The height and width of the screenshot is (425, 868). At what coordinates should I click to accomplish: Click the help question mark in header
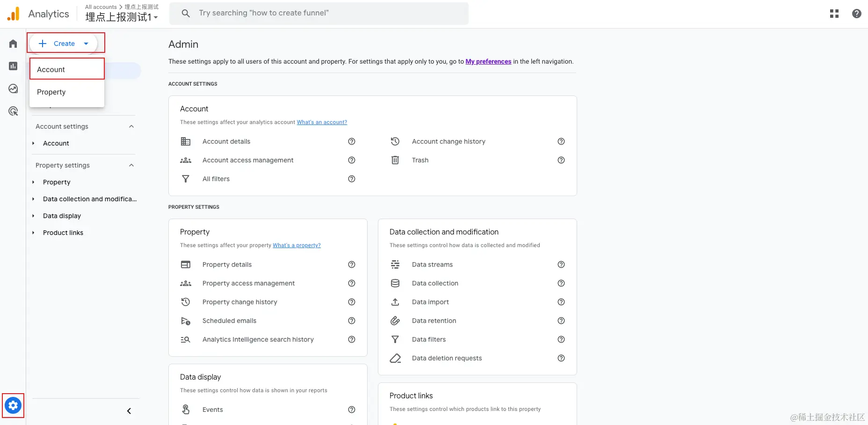[856, 14]
